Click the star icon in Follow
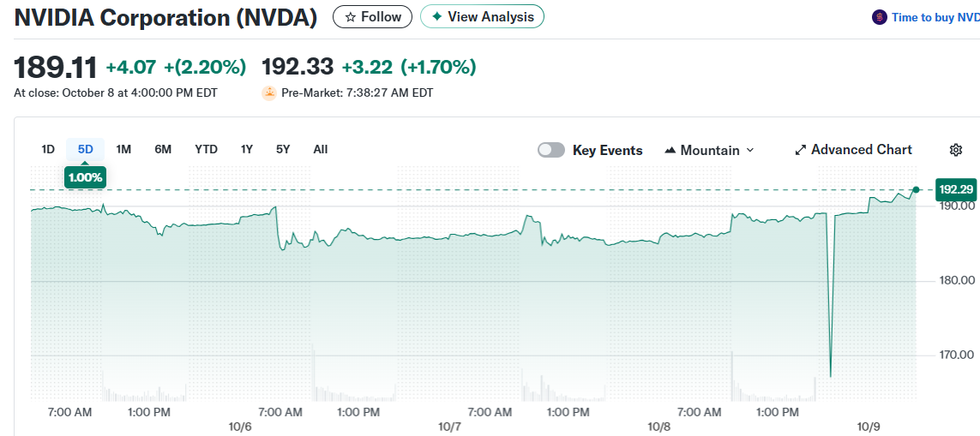The image size is (980, 436). (350, 17)
